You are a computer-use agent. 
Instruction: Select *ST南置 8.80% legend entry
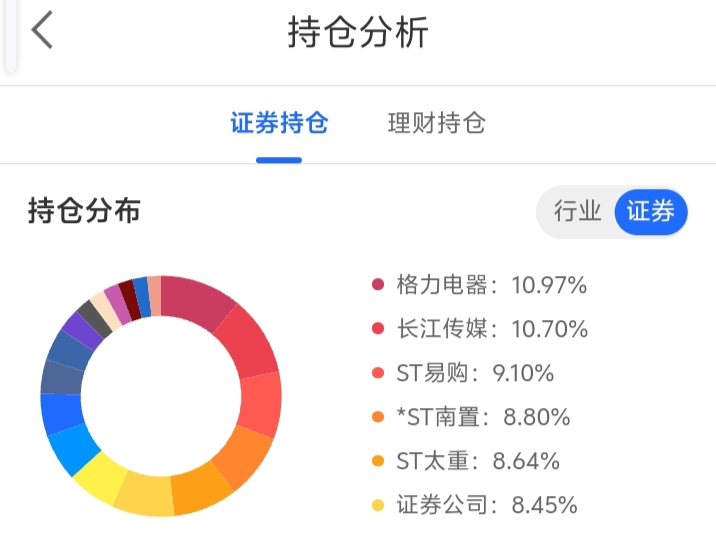(483, 417)
